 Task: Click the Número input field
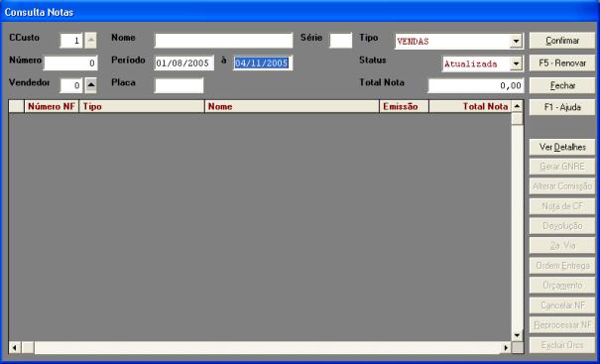[x=70, y=63]
